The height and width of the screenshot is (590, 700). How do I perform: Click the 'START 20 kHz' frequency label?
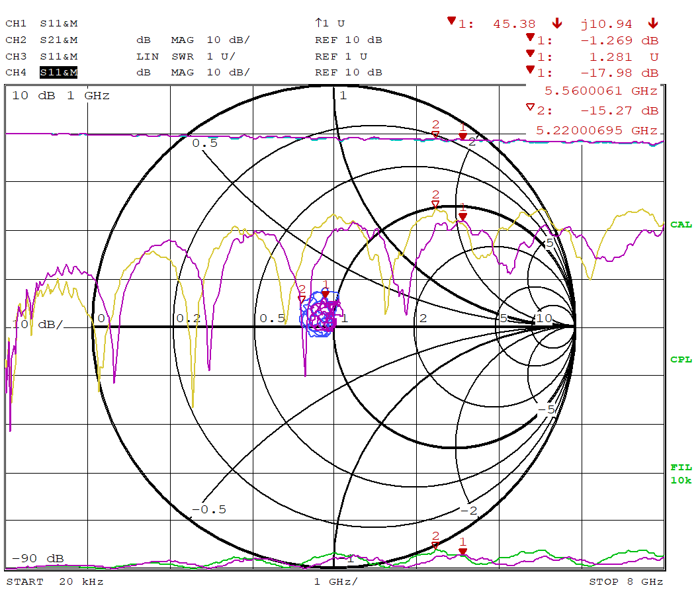(x=54, y=581)
